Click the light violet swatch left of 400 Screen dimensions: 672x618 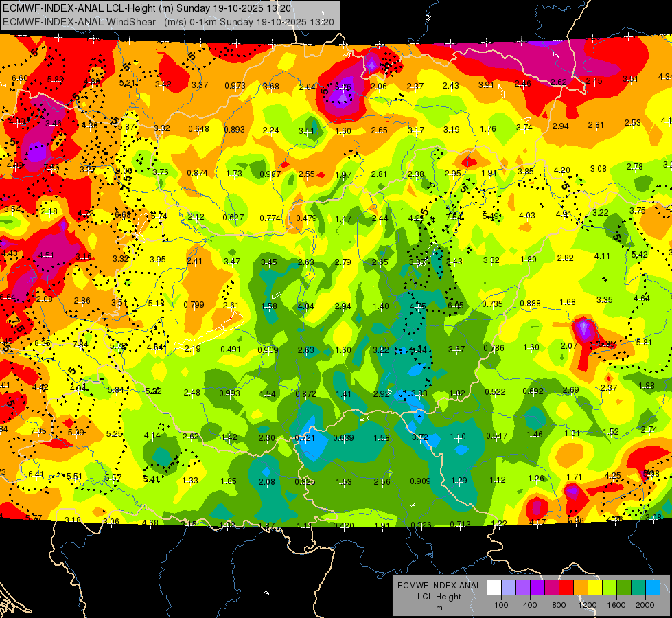coord(523,587)
